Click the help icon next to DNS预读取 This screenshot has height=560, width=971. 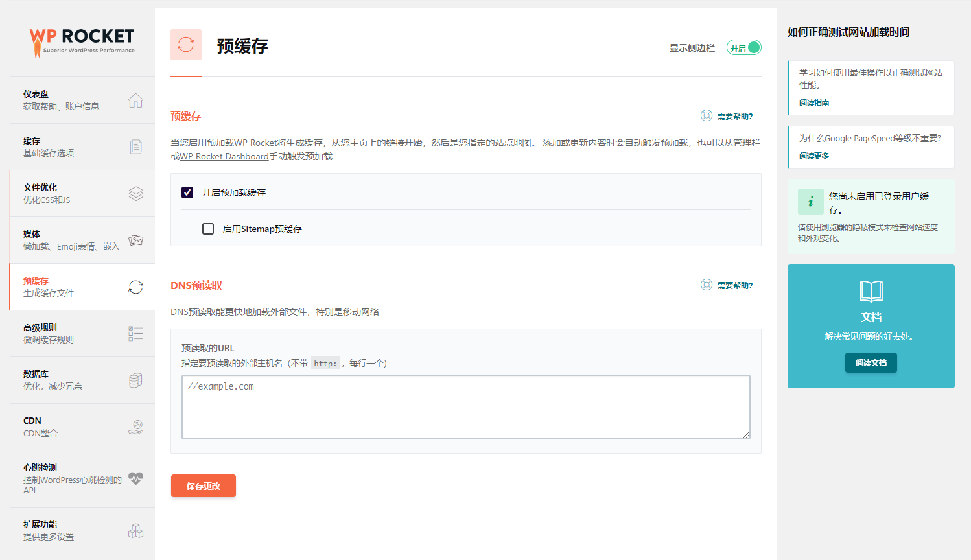coord(706,284)
